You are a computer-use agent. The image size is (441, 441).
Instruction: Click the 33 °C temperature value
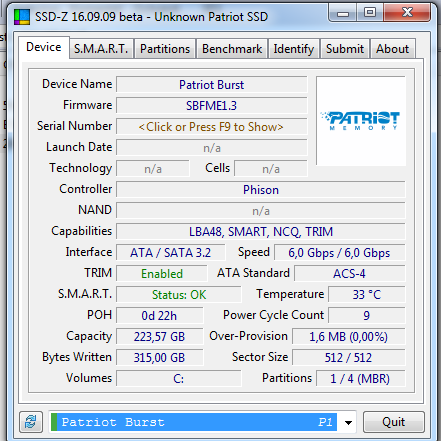(x=367, y=295)
